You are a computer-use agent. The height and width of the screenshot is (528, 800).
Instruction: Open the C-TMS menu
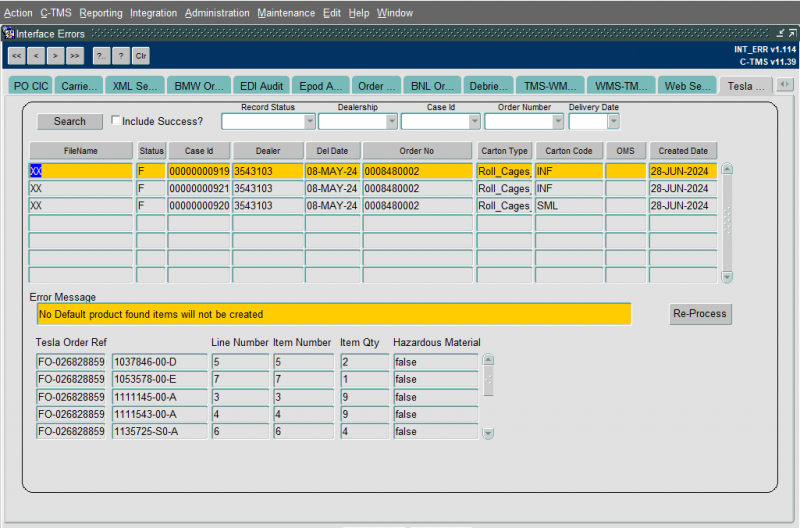pos(56,13)
